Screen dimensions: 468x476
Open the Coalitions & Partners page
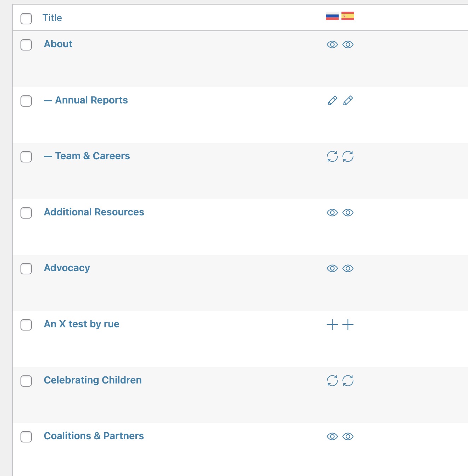[x=94, y=436]
